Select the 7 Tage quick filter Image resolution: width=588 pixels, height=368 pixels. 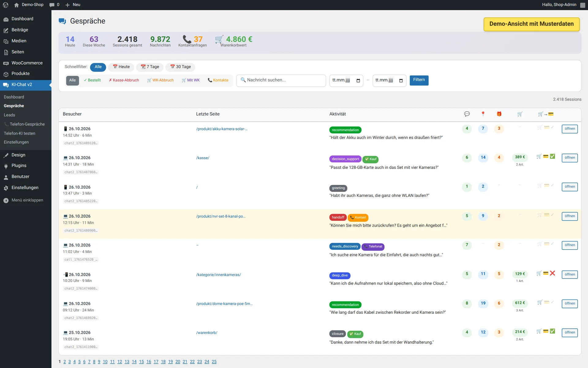tap(150, 67)
